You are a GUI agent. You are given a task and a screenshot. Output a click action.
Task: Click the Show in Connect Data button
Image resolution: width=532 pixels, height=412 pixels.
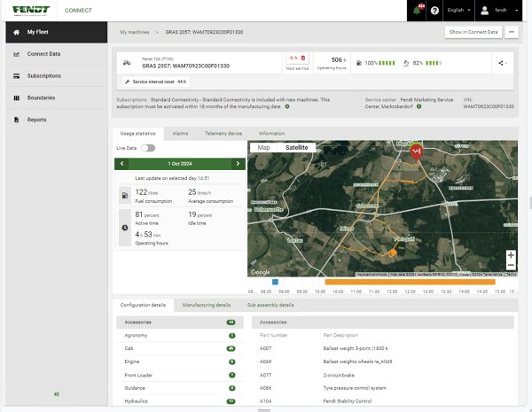(473, 32)
